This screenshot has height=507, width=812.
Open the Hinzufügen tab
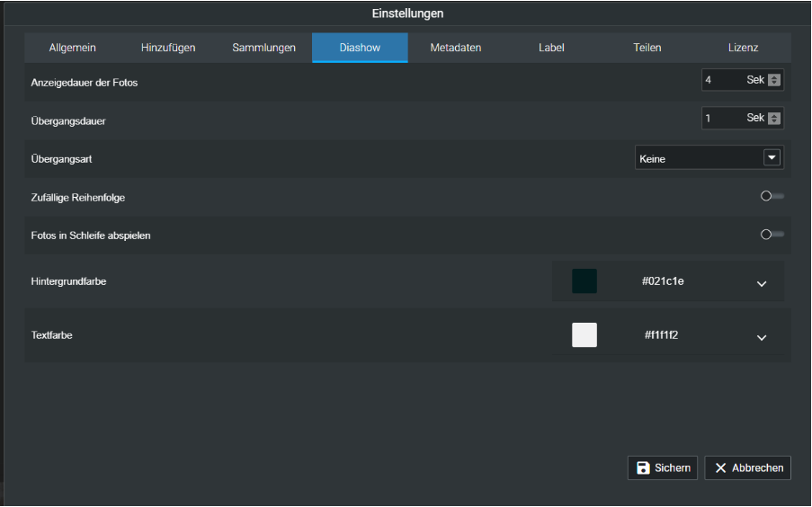tap(168, 48)
